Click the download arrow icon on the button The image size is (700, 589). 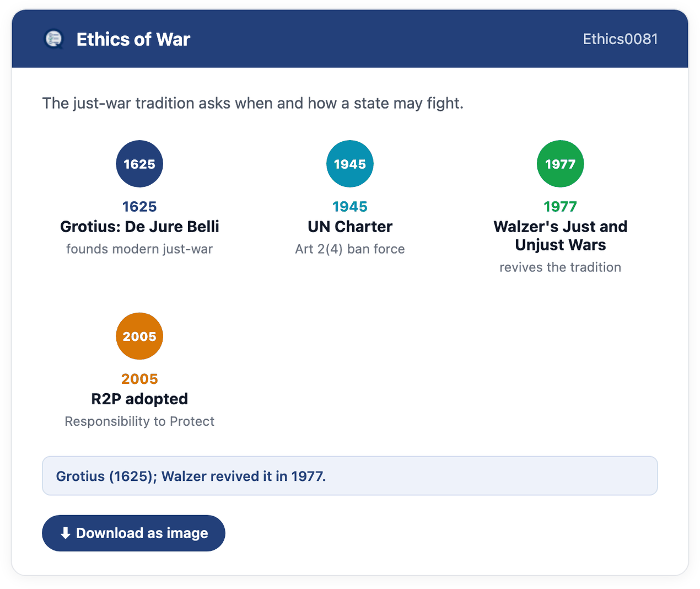(66, 533)
